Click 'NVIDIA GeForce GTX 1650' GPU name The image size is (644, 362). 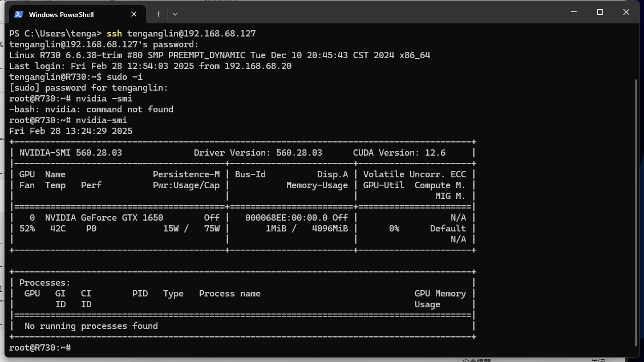(104, 218)
